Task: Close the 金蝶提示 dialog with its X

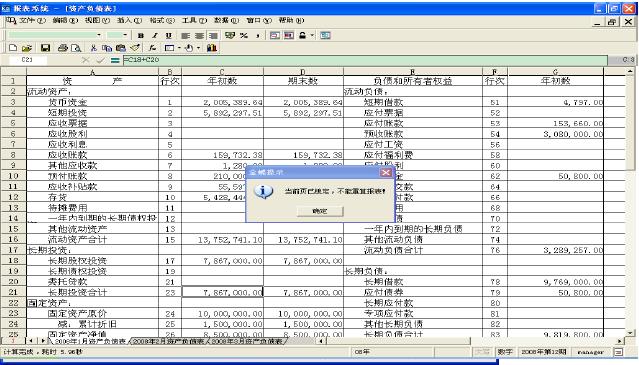Action: click(x=386, y=172)
